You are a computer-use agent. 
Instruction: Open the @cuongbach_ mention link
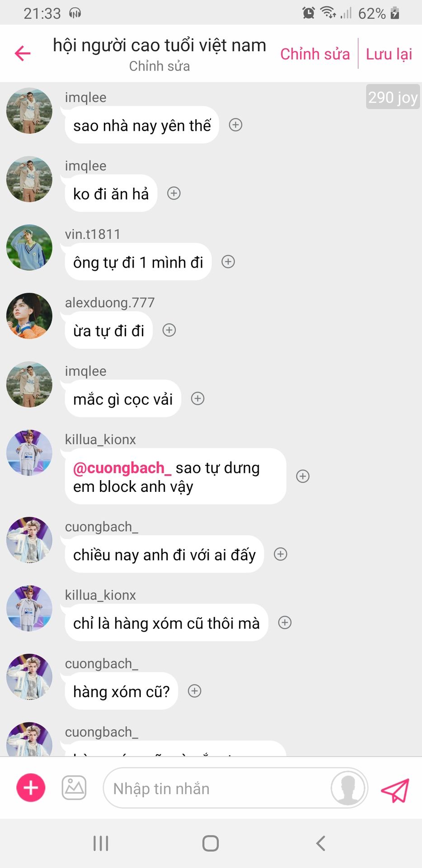pos(122,468)
